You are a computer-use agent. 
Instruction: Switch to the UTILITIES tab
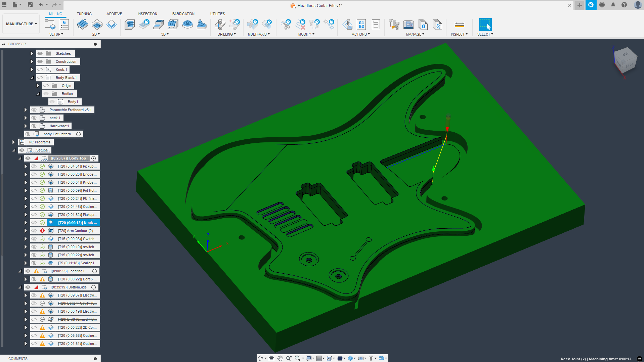tap(218, 14)
